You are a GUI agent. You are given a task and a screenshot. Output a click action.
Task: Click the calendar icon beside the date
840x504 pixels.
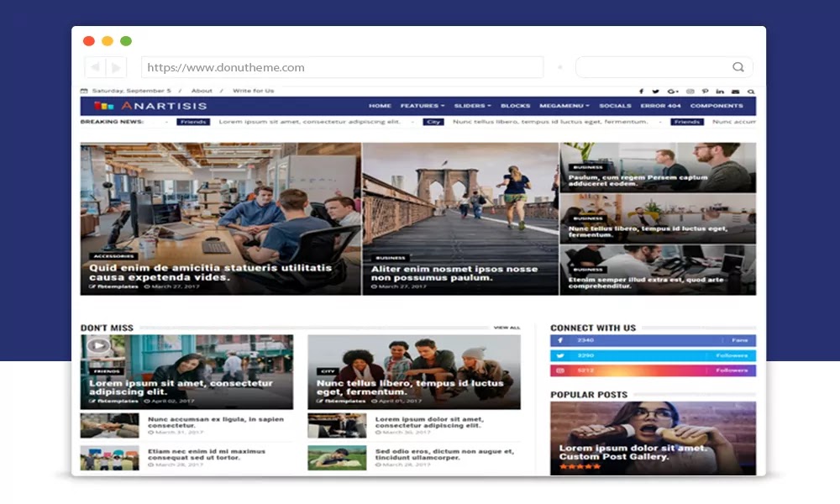click(x=84, y=91)
